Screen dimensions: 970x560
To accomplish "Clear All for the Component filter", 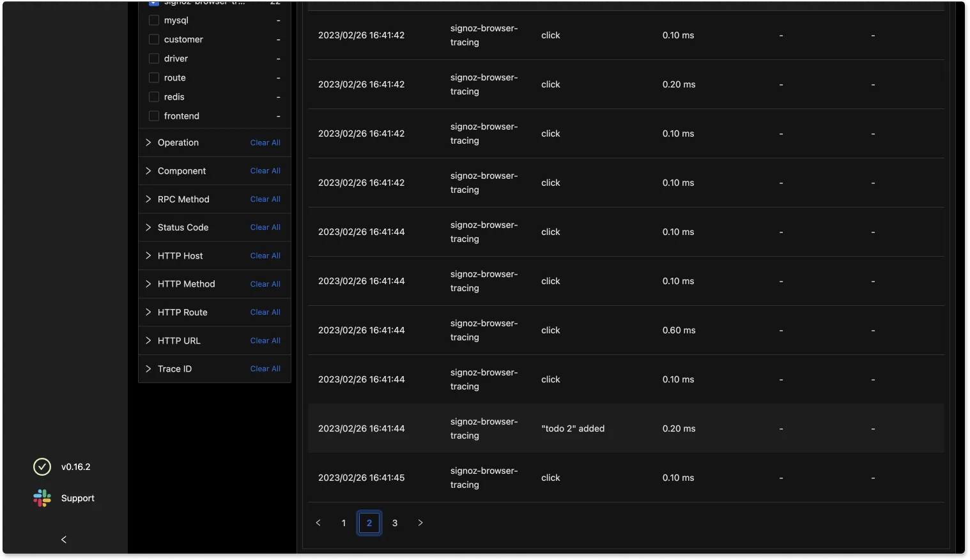I will (265, 171).
